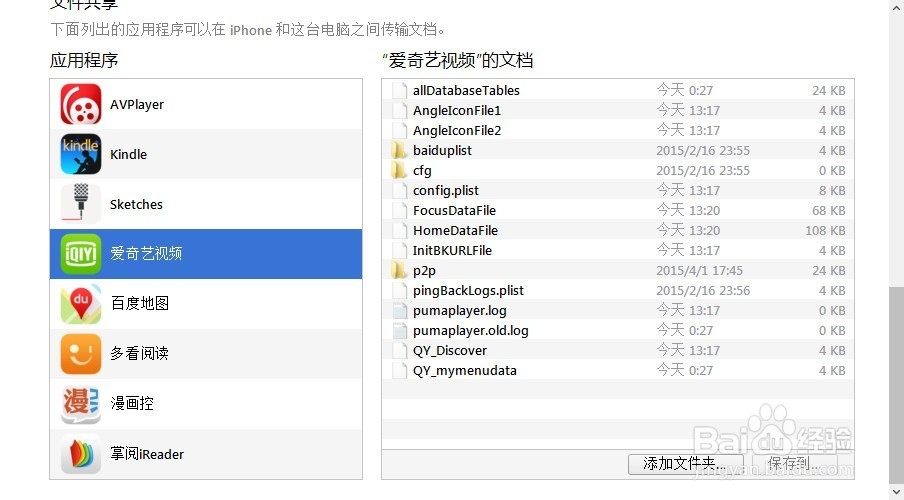Select the Kindle app icon
Screen dimensions: 904x500
(x=81, y=154)
